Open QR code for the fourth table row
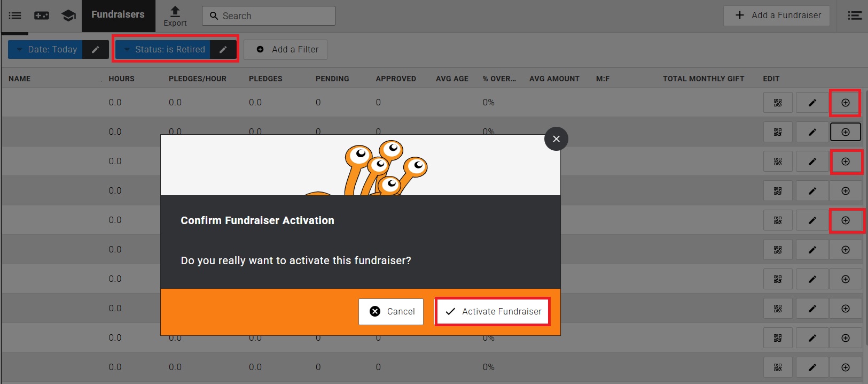The height and width of the screenshot is (384, 868). 778,191
